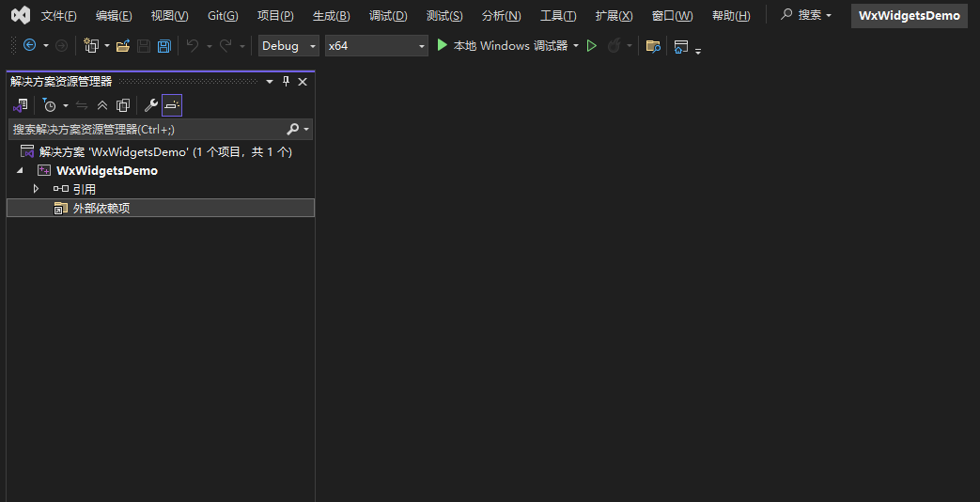Click the Save All icon
The height and width of the screenshot is (502, 980).
click(x=163, y=46)
